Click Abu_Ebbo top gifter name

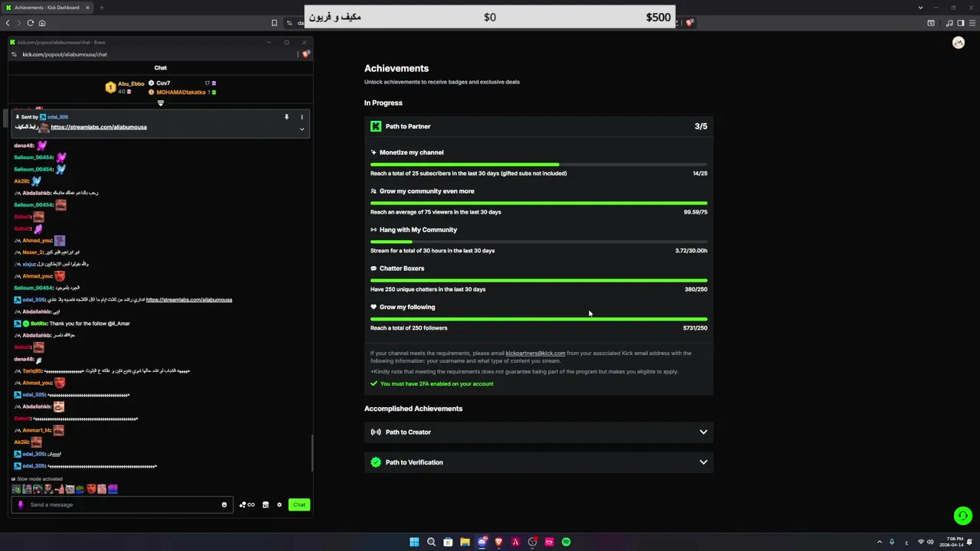[x=131, y=83]
